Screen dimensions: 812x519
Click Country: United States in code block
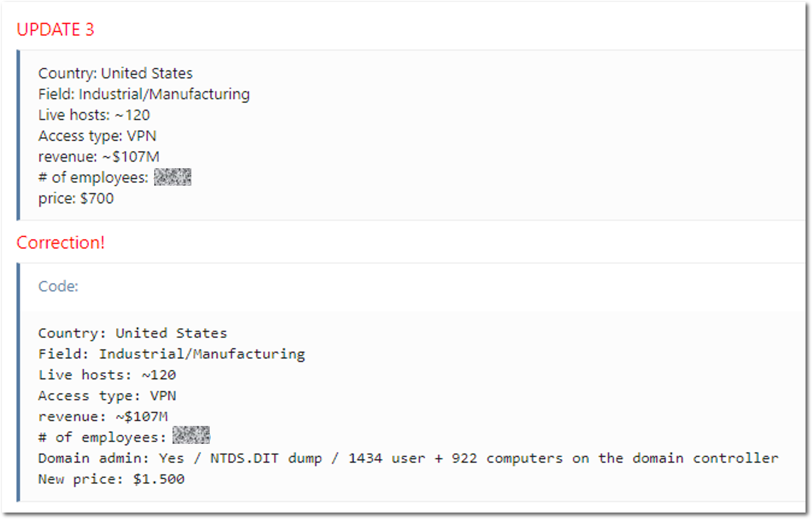(x=133, y=333)
